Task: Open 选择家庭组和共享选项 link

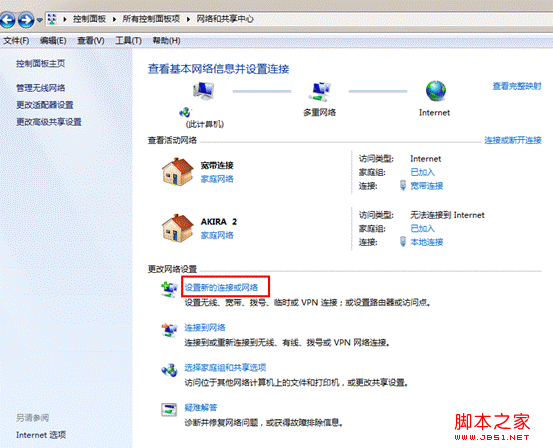Action: coord(225,368)
